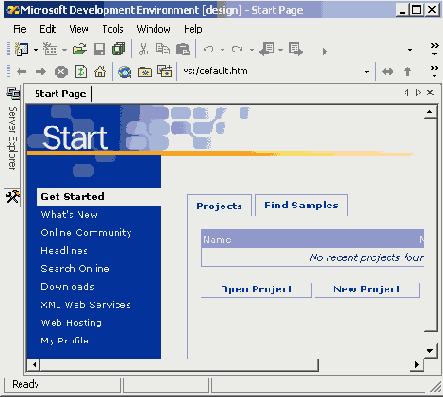
Task: Click the New Project toolbar icon
Action: pyautogui.click(x=22, y=49)
